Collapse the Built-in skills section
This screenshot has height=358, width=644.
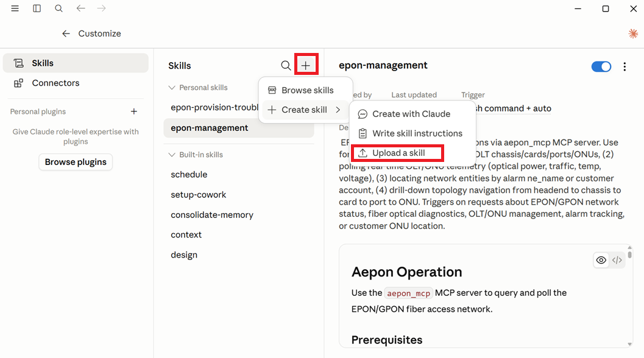172,155
